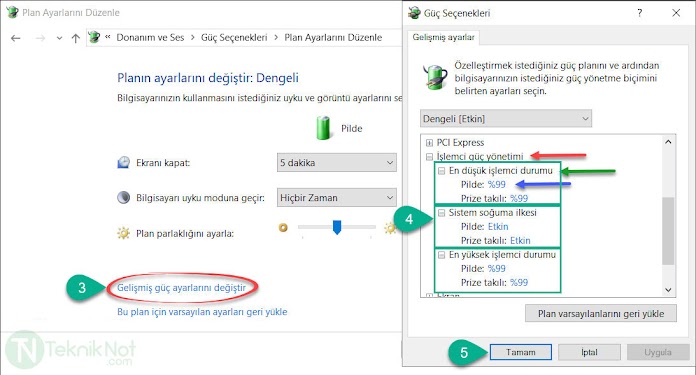This screenshot has height=375, width=696.
Task: Collapse Sistem soğutma ilkesi node
Action: click(x=442, y=213)
